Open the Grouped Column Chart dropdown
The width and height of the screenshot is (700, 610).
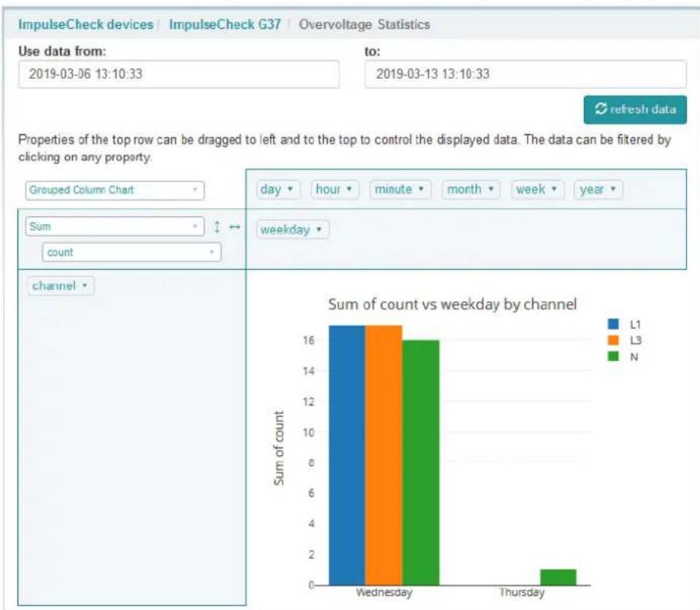tap(115, 190)
